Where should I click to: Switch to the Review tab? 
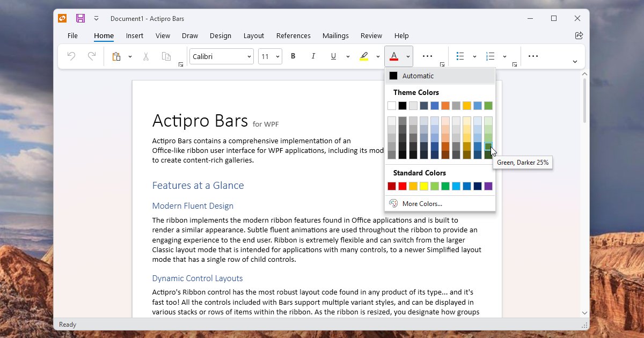(x=371, y=36)
